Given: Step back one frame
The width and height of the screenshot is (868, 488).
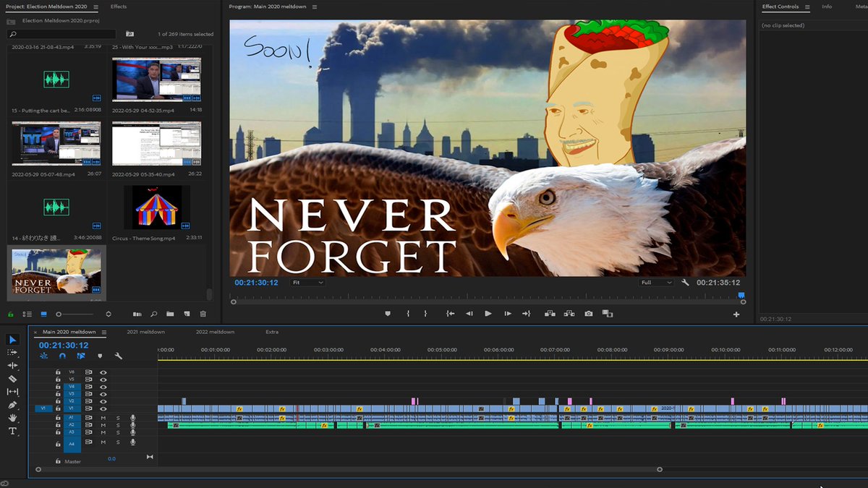Looking at the screenshot, I should pos(469,314).
